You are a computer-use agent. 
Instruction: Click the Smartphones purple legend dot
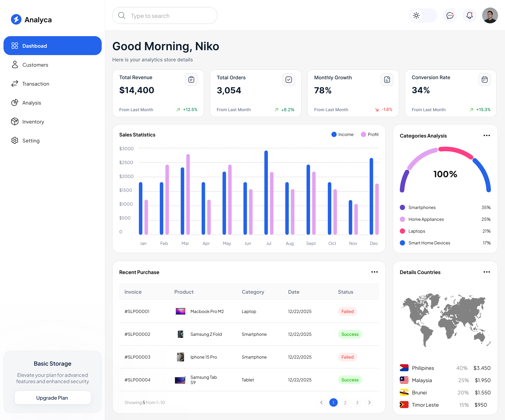(x=402, y=207)
